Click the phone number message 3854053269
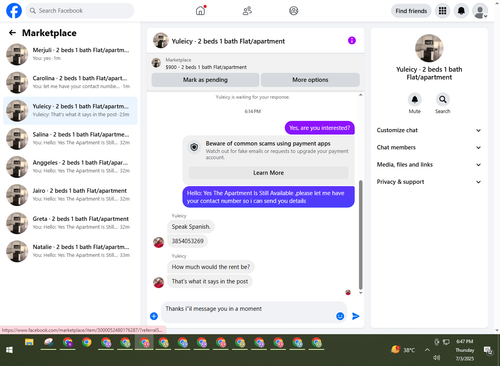This screenshot has width=500, height=366. pos(187,241)
